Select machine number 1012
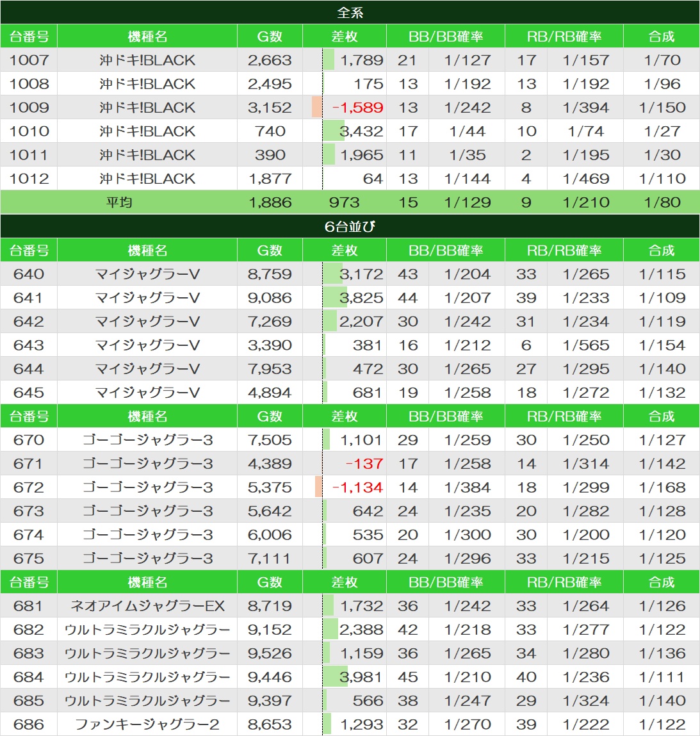 (29, 178)
